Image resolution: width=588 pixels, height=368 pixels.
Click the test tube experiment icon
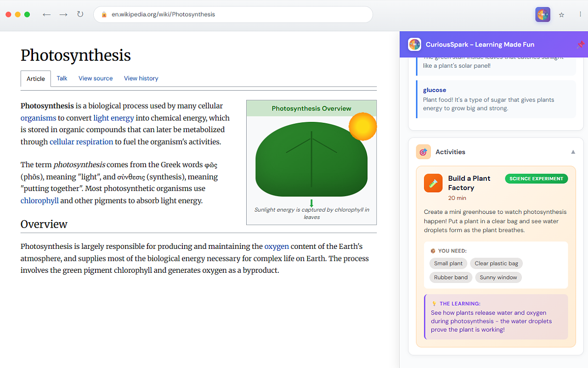[433, 183]
